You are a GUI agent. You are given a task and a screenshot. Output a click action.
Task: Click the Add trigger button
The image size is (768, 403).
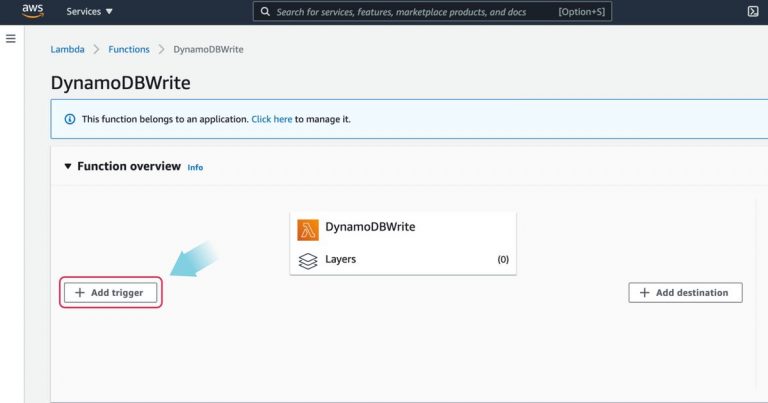click(x=111, y=292)
